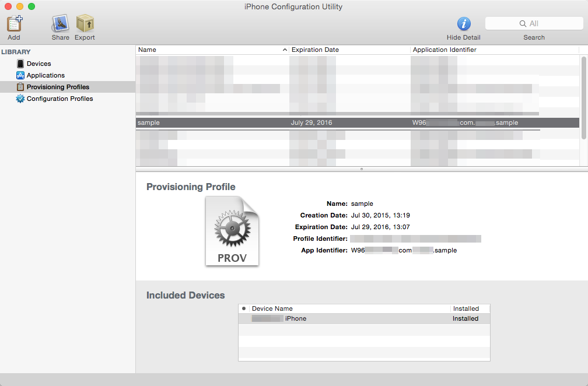The height and width of the screenshot is (386, 588).
Task: Click the blurred Profile Identifier value
Action: [415, 238]
